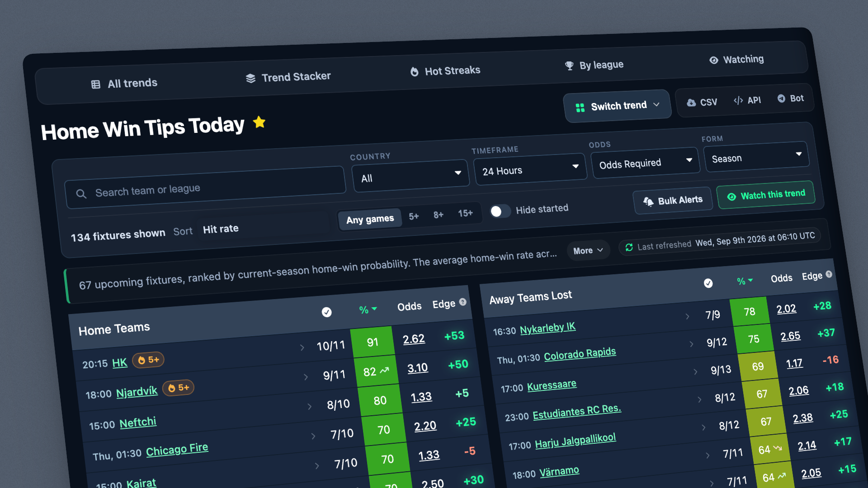The width and height of the screenshot is (868, 488).
Task: Click the Hot Streaks flame icon
Action: click(x=415, y=72)
